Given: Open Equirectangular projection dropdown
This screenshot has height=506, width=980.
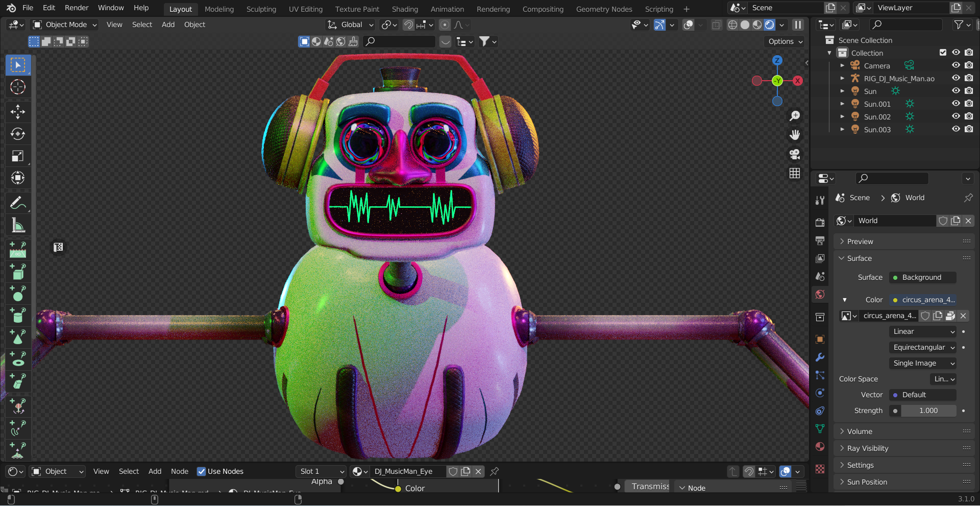Looking at the screenshot, I should pos(923,347).
